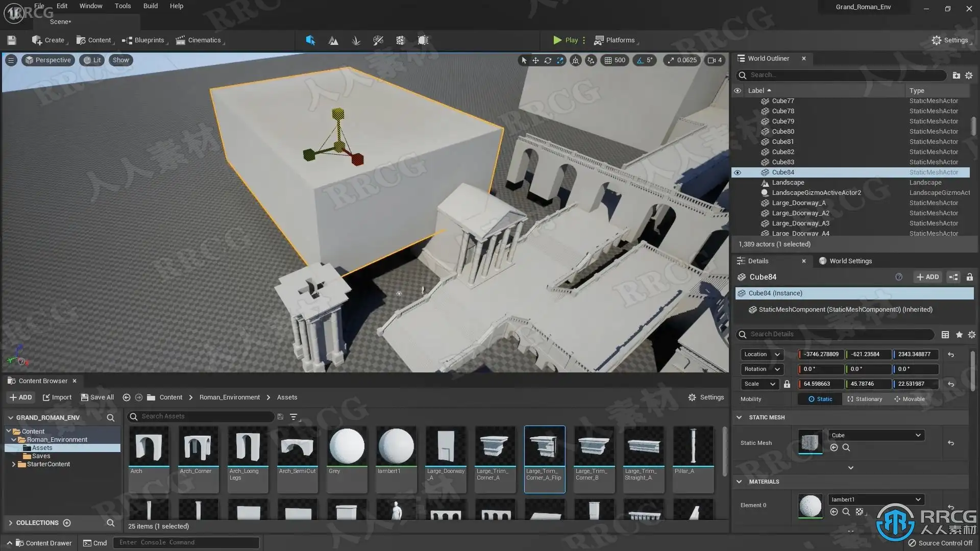
Task: Click Save All in Content Browser
Action: point(97,397)
